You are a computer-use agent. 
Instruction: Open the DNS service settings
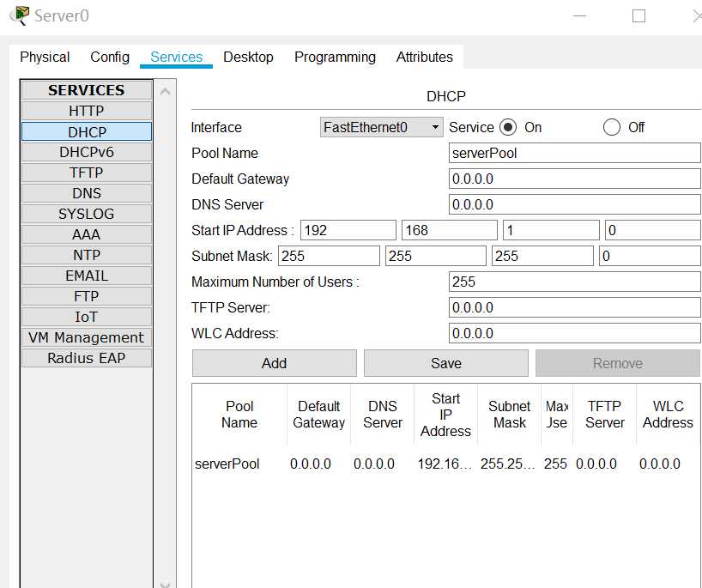tap(87, 193)
